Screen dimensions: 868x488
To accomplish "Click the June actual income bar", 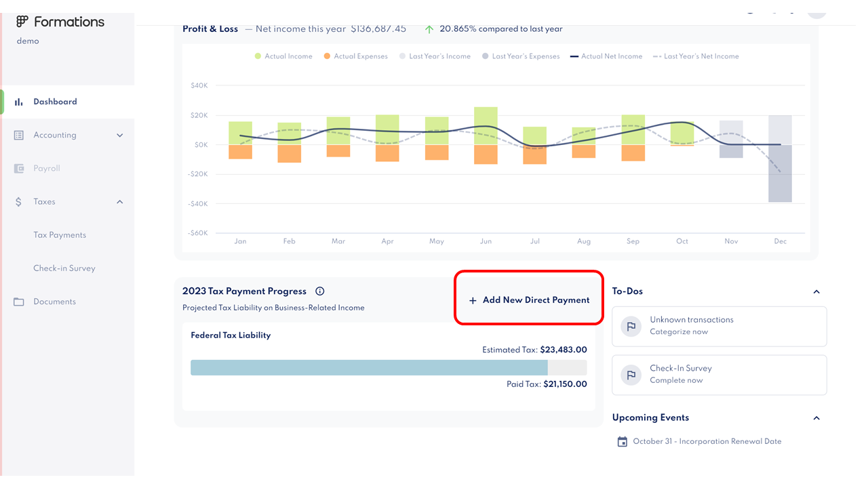I will [486, 125].
